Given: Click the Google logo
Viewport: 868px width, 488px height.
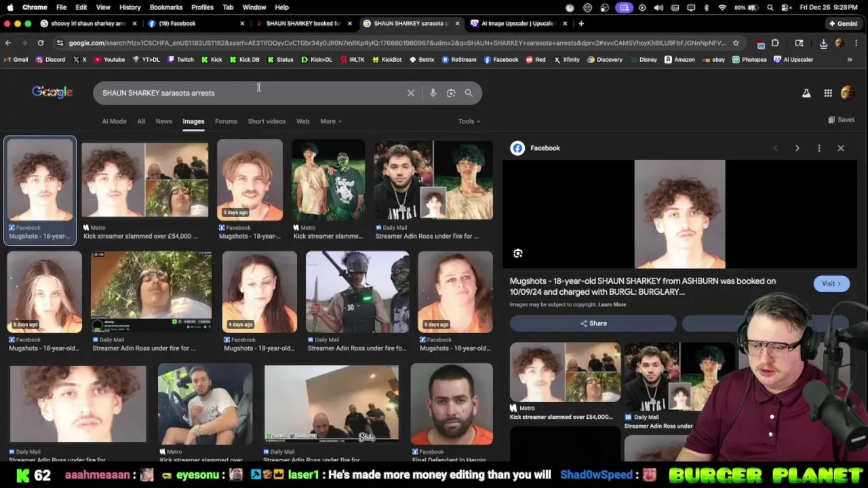Looking at the screenshot, I should tap(52, 92).
